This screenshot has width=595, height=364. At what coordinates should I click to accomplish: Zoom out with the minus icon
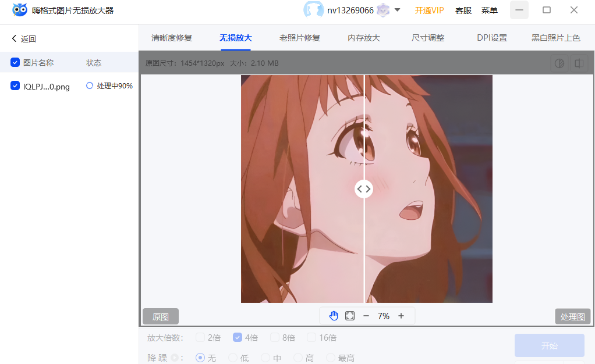tap(366, 316)
